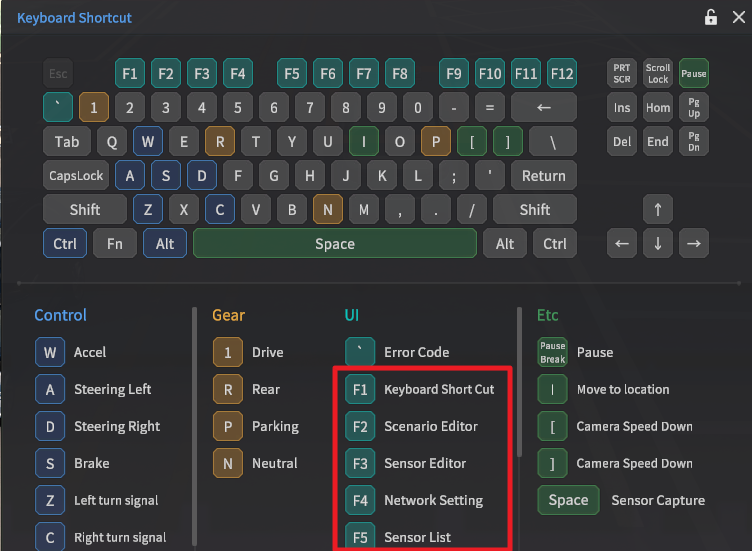Click the orange N key on keyboard
The width and height of the screenshot is (752, 551).
(x=327, y=209)
